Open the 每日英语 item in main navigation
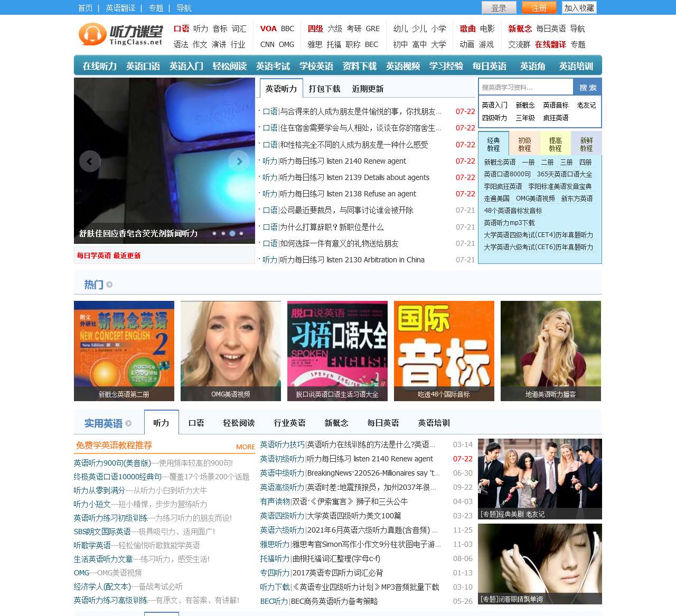 490,65
